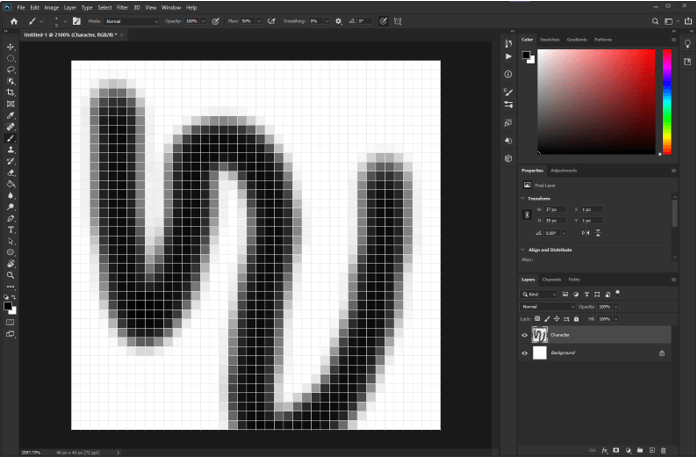Create a new layer
Screen dimensions: 696x457
pyautogui.click(x=652, y=450)
